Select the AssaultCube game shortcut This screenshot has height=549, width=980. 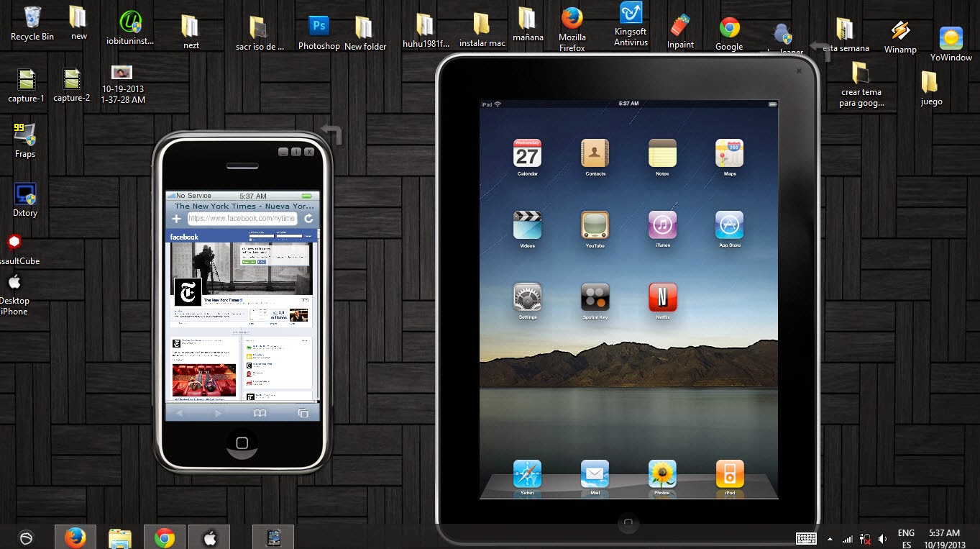[x=19, y=249]
